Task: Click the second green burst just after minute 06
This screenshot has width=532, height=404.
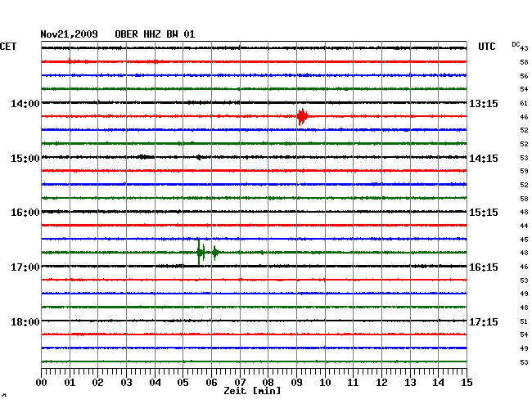Action: coord(215,253)
